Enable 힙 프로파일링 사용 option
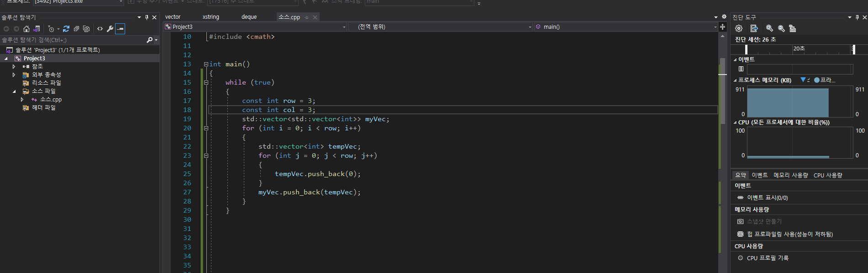The image size is (868, 273). tap(790, 234)
